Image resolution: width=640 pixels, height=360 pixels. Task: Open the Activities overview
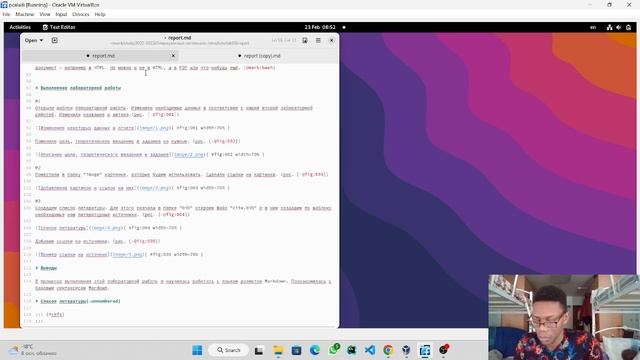click(20, 27)
